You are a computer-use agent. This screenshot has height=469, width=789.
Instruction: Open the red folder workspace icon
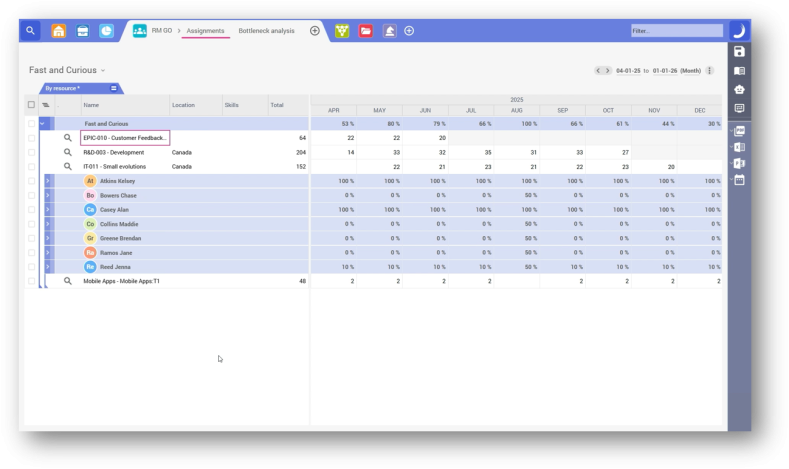(366, 31)
